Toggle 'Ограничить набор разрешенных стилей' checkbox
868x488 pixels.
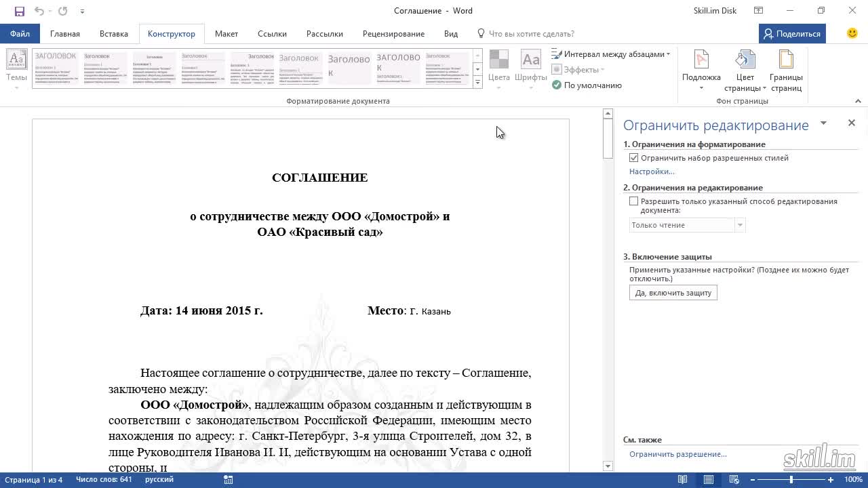pos(634,158)
